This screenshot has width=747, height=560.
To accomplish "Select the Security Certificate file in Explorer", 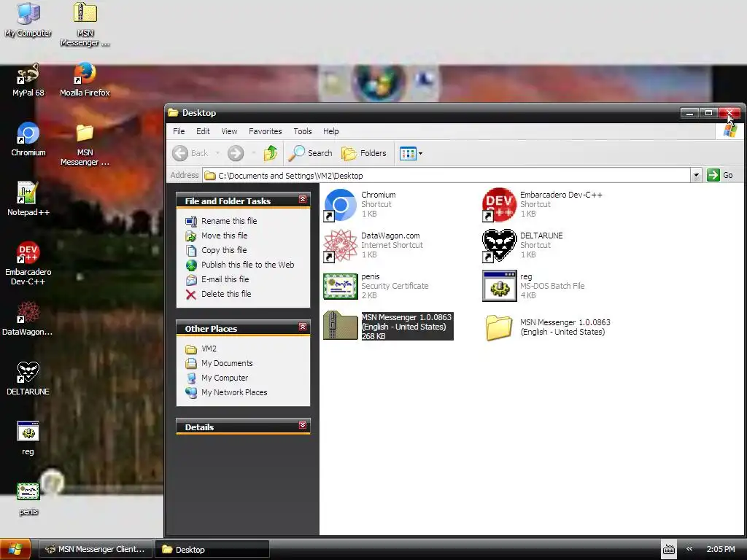I will coord(376,286).
